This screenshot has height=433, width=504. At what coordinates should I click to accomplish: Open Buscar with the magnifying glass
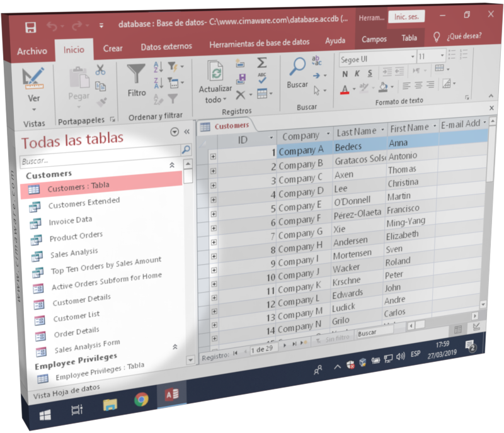tap(299, 67)
